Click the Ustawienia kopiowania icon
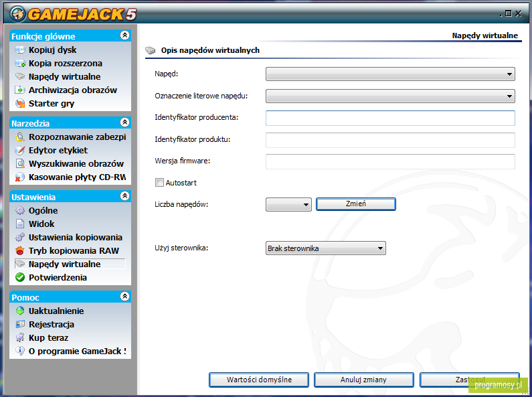Image resolution: width=532 pixels, height=397 pixels. 20,238
